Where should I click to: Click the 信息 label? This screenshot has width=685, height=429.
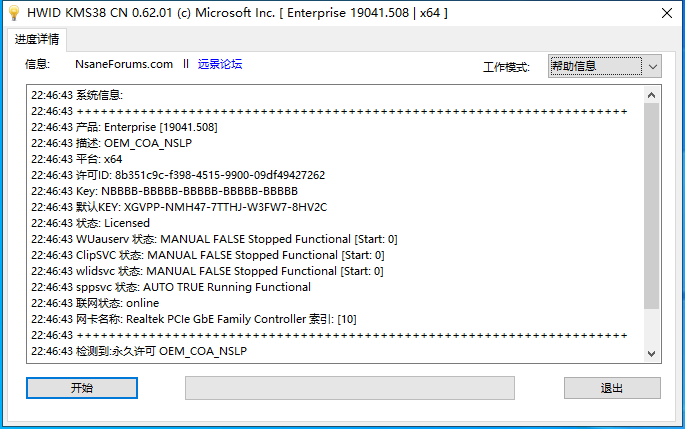point(38,64)
